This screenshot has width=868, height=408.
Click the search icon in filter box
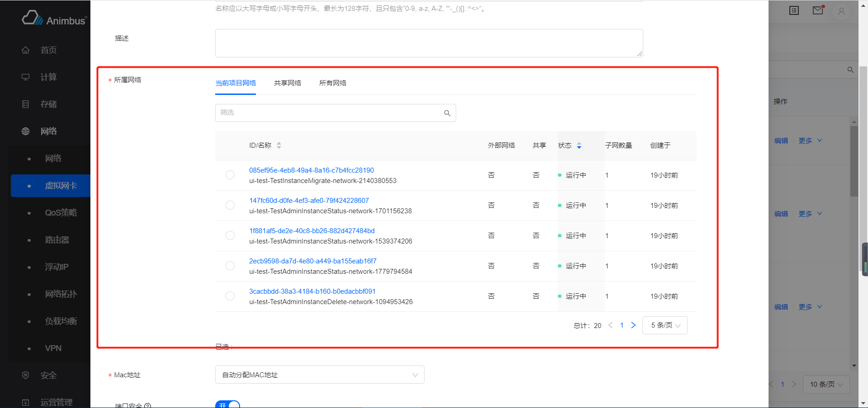pos(447,113)
